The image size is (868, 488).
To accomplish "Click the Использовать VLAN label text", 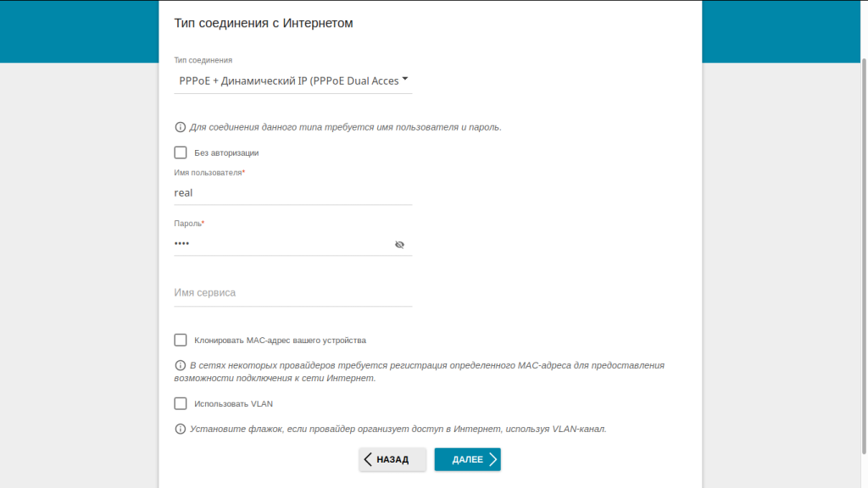I will tap(234, 404).
